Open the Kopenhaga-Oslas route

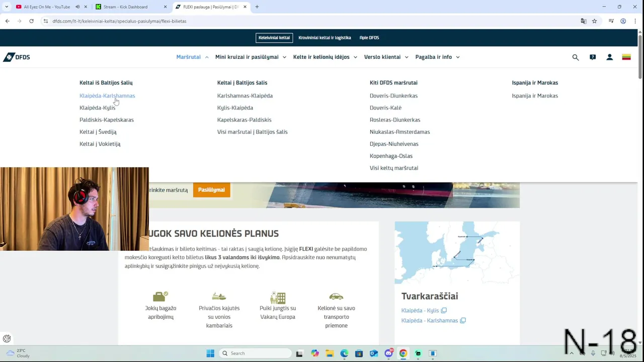click(x=391, y=156)
